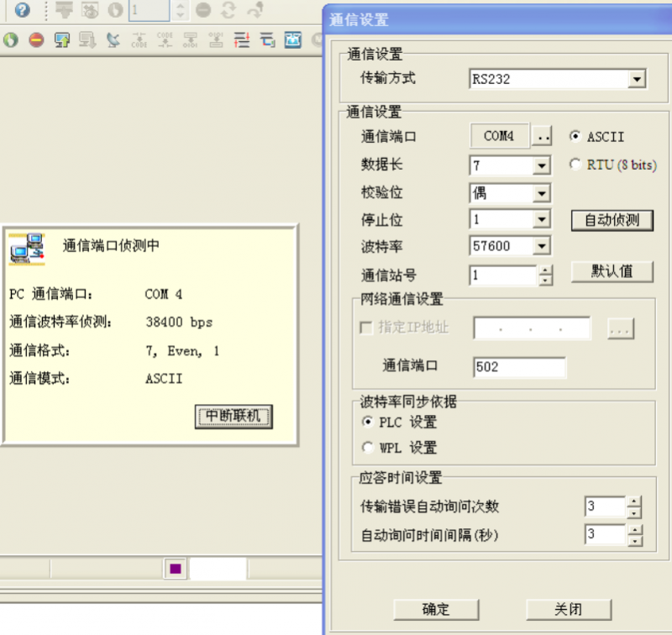Image resolution: width=672 pixels, height=635 pixels.
Task: Click the 自动侦测 auto-detect button
Action: point(612,220)
